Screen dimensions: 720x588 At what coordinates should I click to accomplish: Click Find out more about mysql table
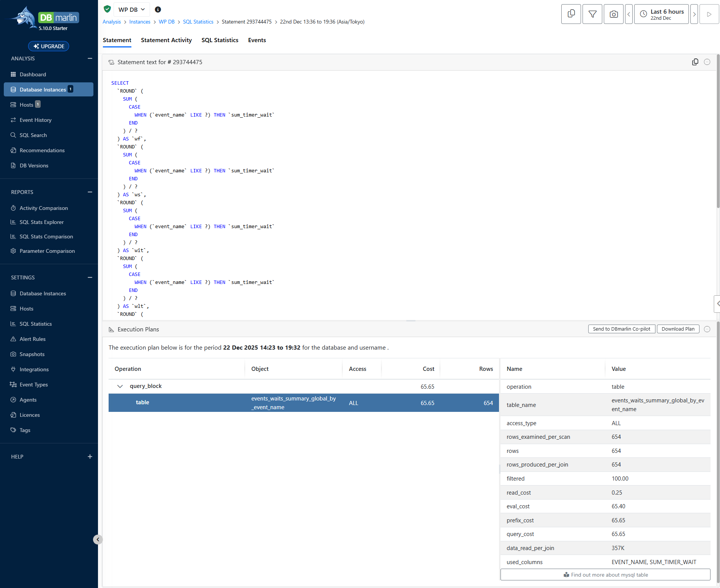605,575
